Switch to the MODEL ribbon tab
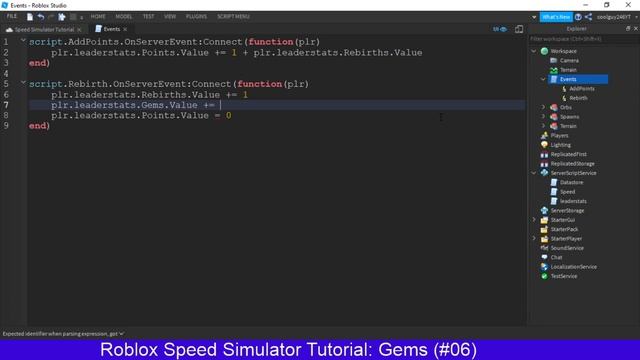Image resolution: width=640 pixels, height=360 pixels. tap(124, 17)
